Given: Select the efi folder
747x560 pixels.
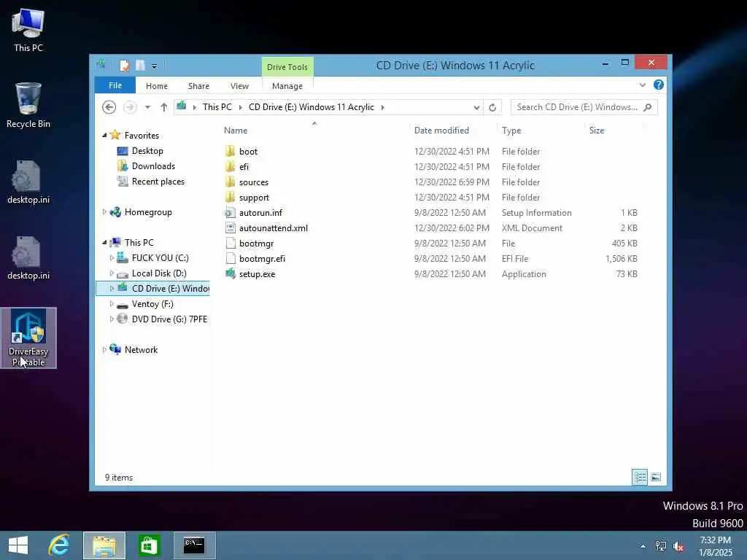Looking at the screenshot, I should (244, 167).
